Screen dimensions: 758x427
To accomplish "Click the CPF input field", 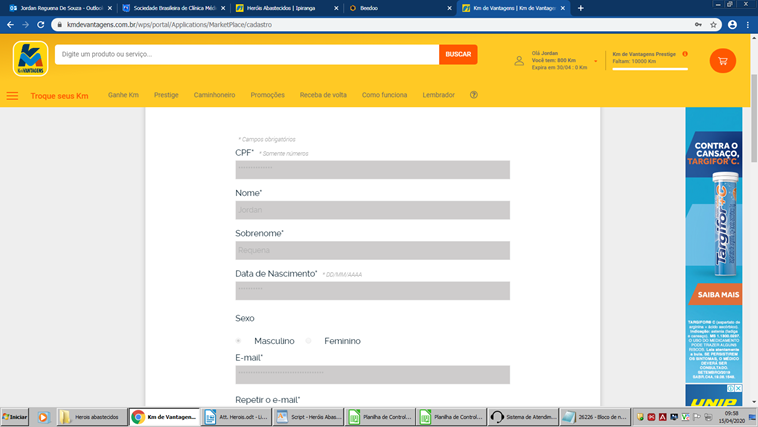I will (x=372, y=170).
